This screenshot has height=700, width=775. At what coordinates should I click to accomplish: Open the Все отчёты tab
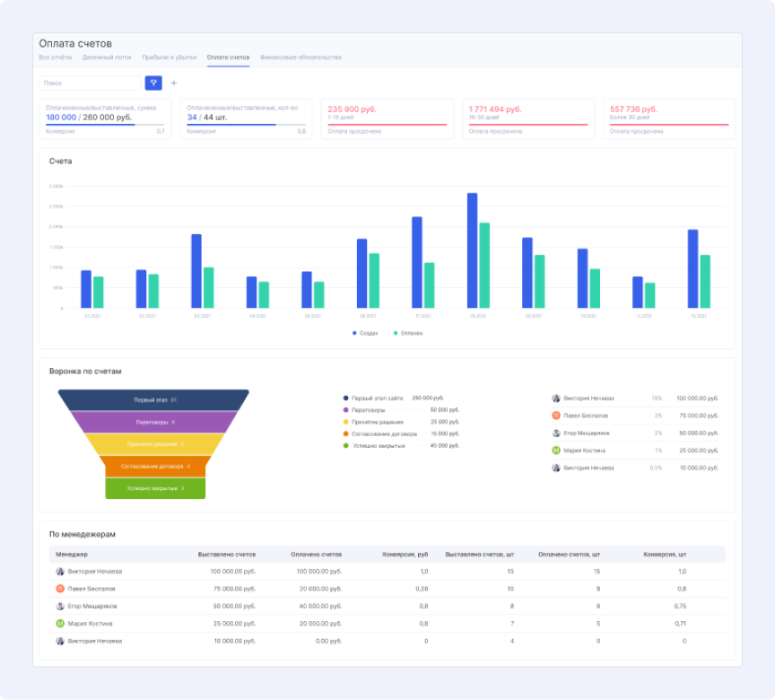(x=56, y=57)
